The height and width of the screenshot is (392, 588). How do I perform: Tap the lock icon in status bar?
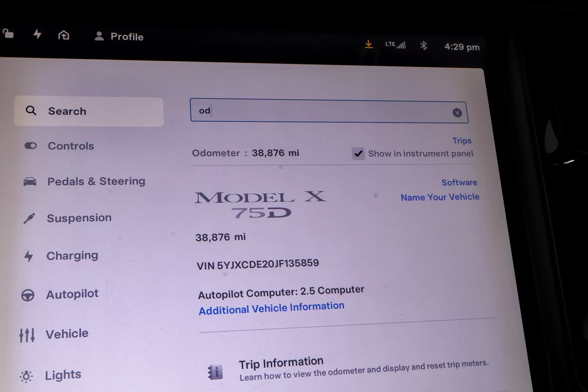tap(8, 33)
